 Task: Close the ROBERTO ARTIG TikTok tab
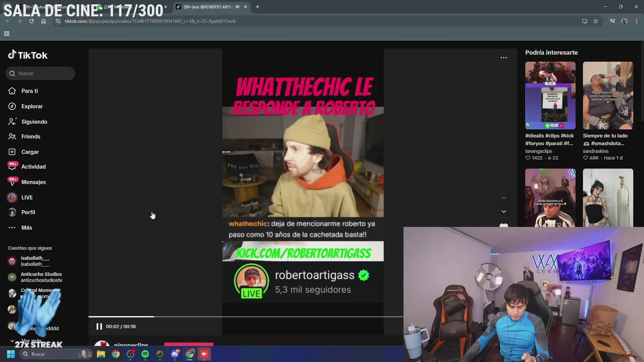point(246,7)
